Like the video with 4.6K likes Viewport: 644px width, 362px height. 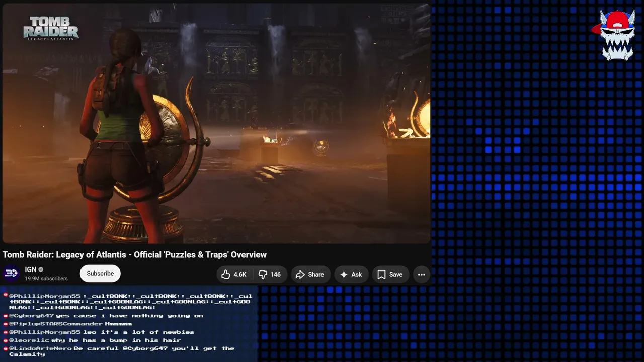(234, 274)
